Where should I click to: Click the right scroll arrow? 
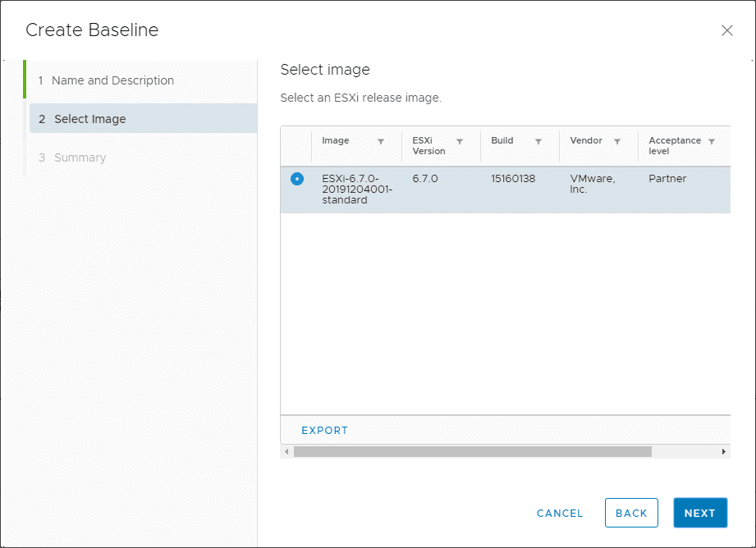724,451
